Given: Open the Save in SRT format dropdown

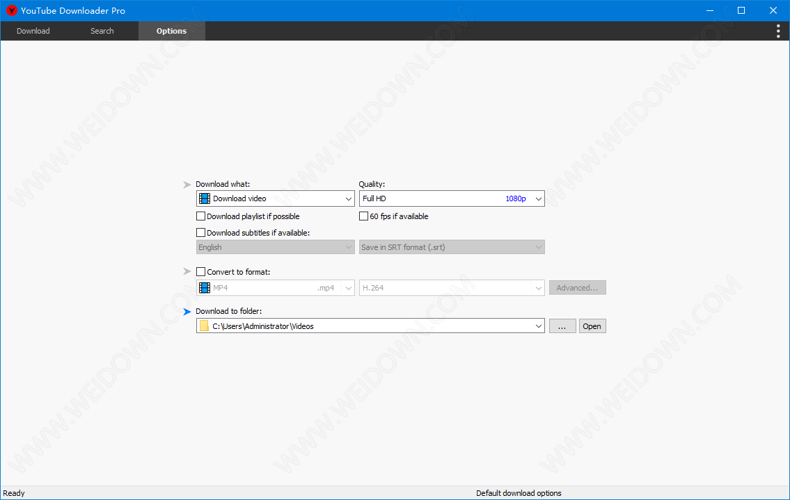Looking at the screenshot, I should (x=451, y=247).
